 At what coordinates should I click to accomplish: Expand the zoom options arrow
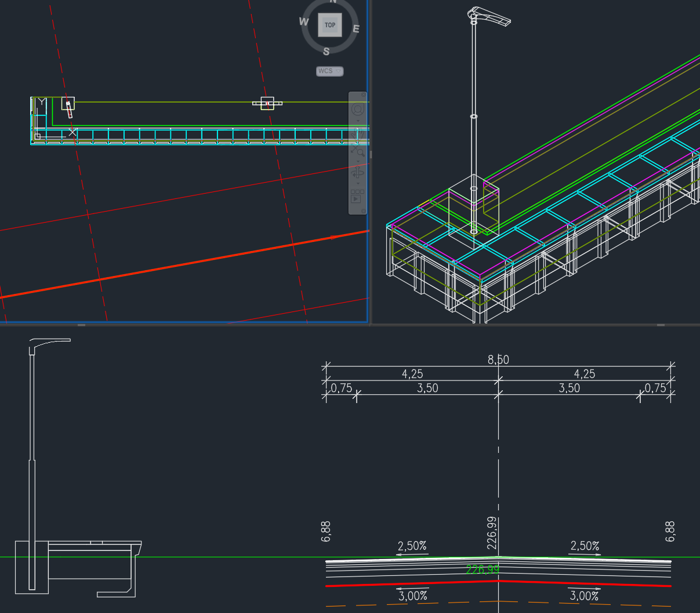(x=357, y=162)
